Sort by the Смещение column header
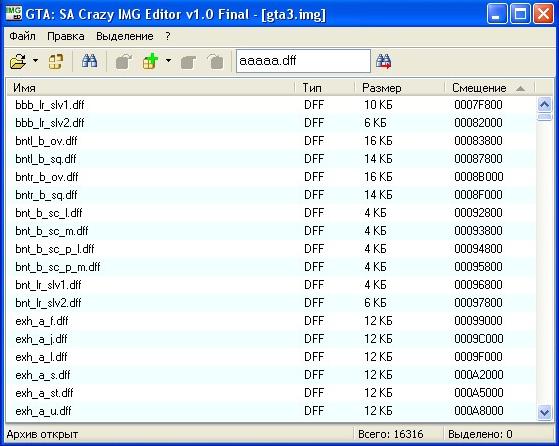The width and height of the screenshot is (559, 446). [x=489, y=88]
